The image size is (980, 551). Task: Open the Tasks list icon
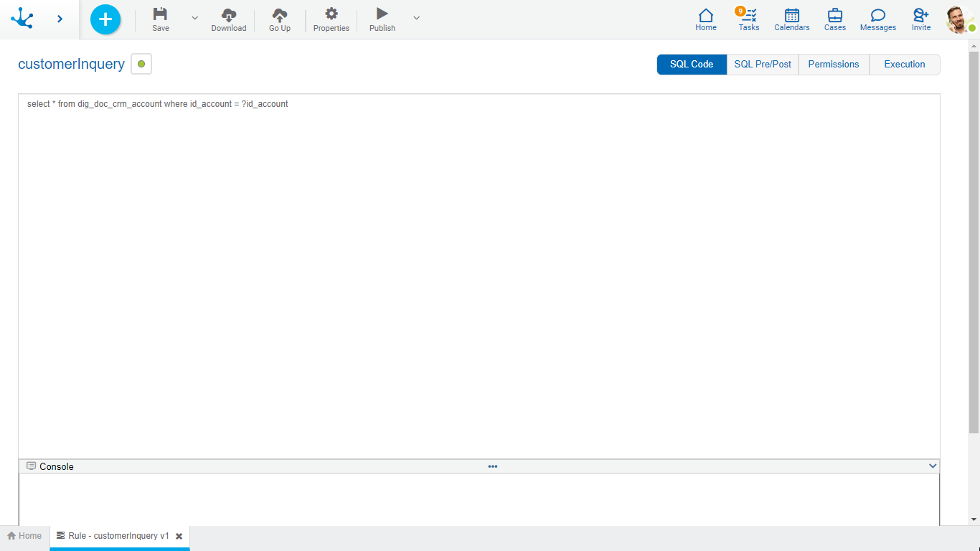click(x=749, y=16)
